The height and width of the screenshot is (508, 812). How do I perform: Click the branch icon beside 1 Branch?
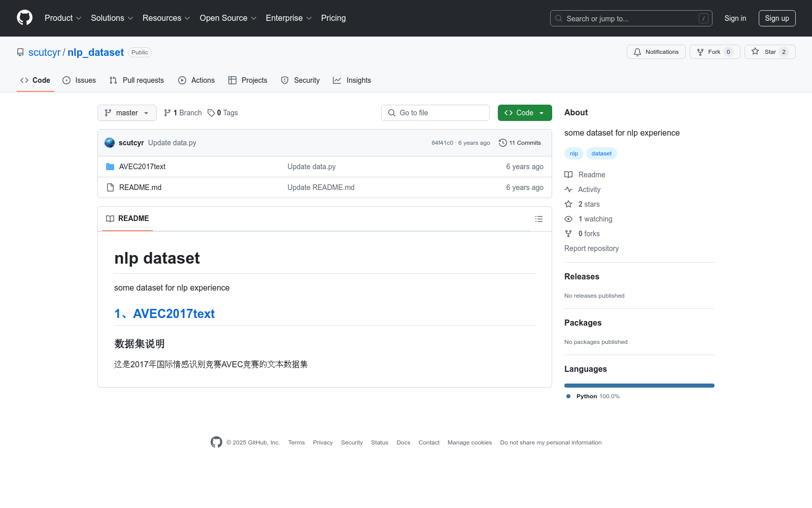coord(167,113)
